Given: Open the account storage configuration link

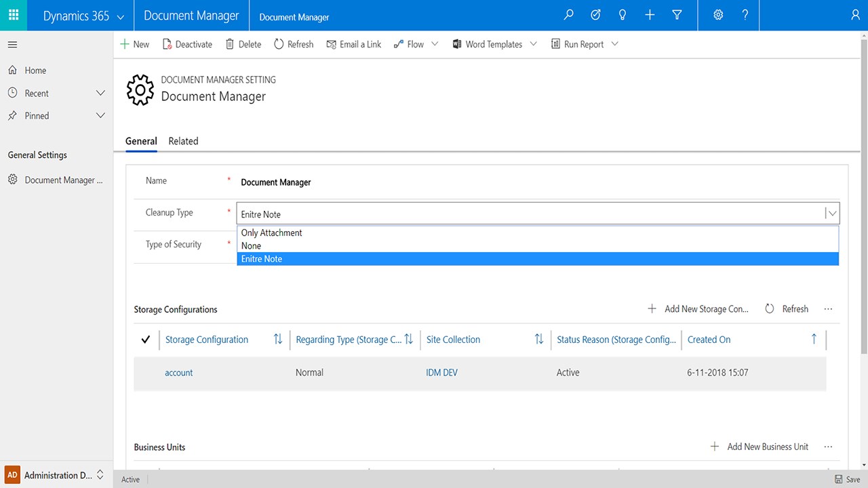Looking at the screenshot, I should point(179,373).
